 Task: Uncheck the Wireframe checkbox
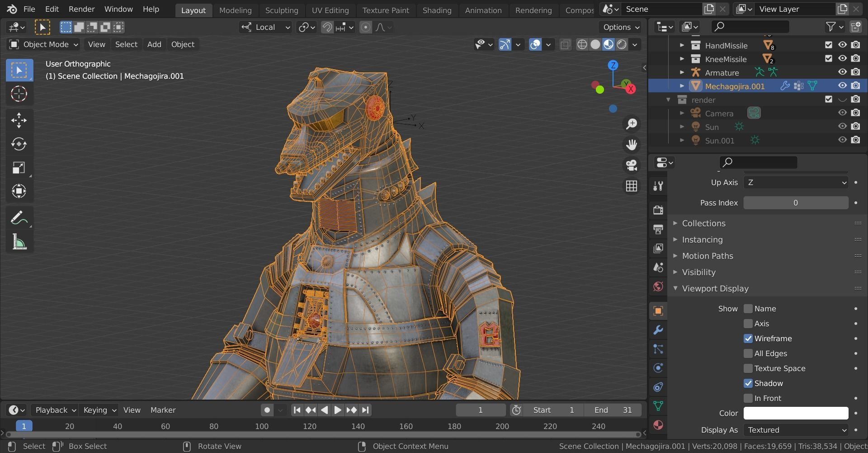pos(748,339)
